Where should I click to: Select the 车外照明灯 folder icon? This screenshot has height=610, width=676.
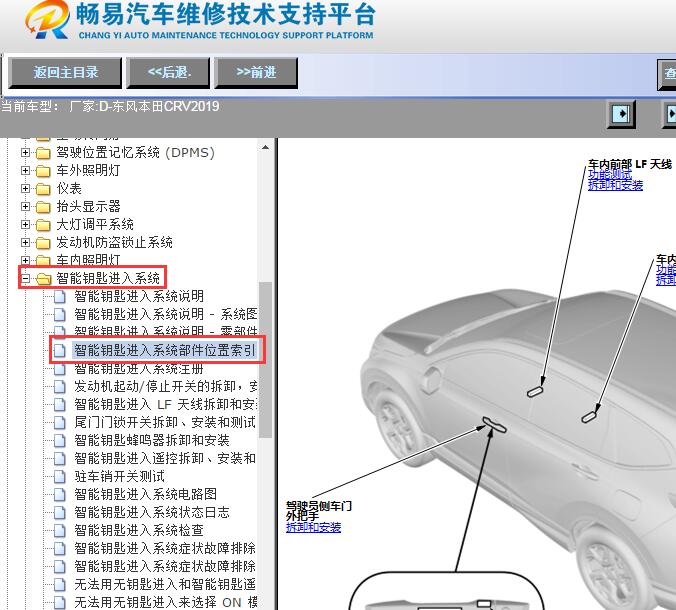(43, 171)
